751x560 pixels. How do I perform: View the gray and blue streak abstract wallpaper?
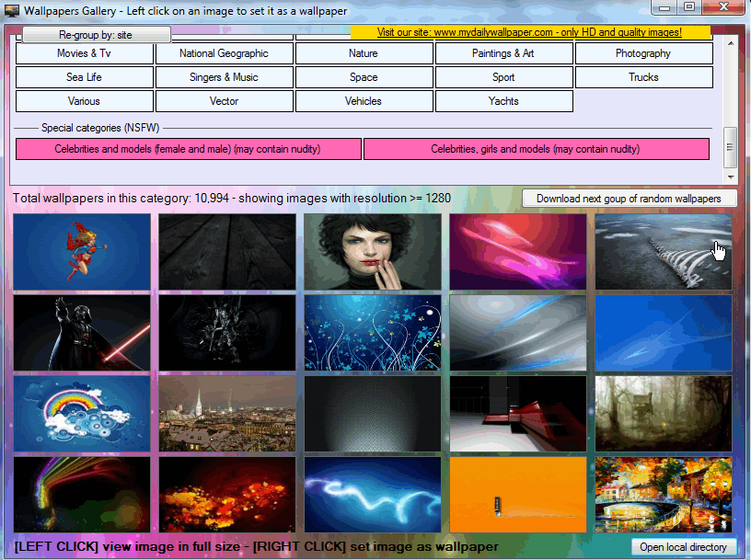tap(518, 333)
